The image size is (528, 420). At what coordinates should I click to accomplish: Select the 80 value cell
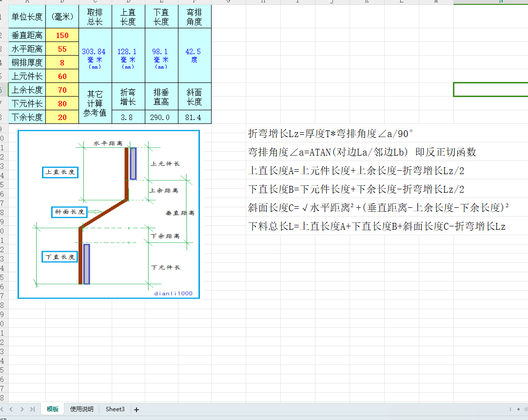click(62, 103)
